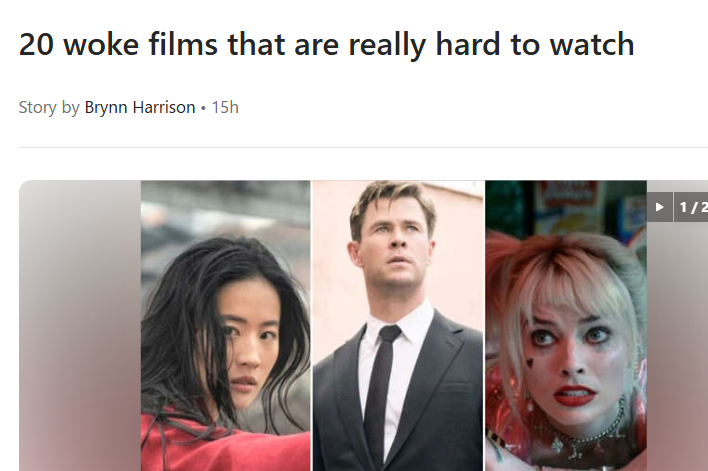
Task: Click the horizontal divider under the byline
Action: [x=363, y=147]
